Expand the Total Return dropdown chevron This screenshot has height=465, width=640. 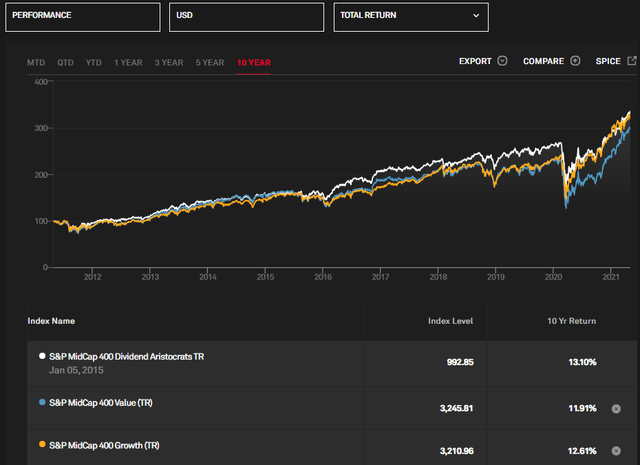point(476,16)
